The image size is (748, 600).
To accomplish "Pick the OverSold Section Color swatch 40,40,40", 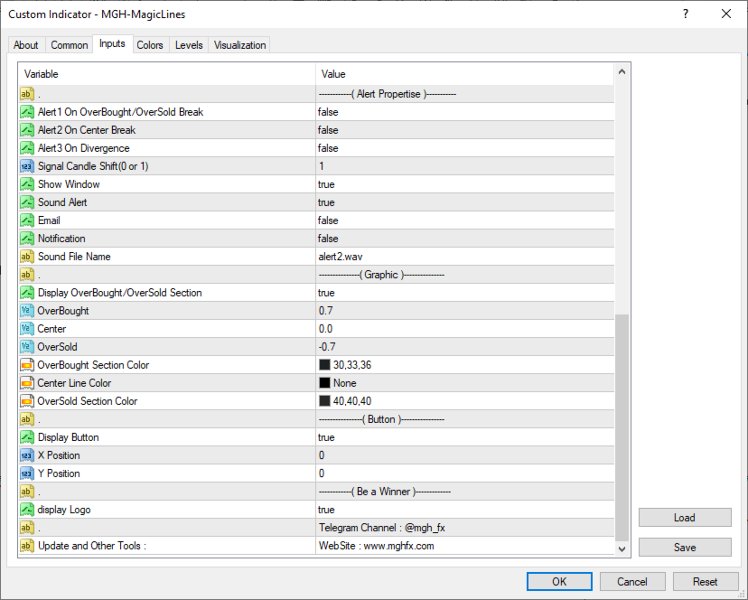I will coord(324,402).
